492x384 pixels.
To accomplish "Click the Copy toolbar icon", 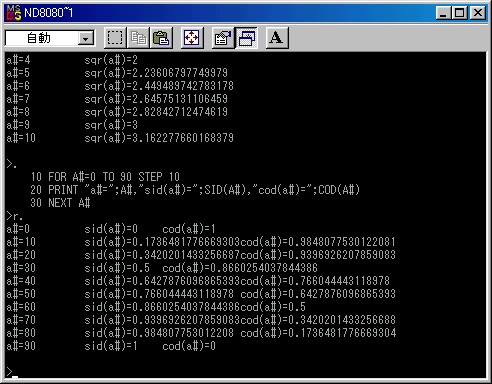I will point(138,38).
